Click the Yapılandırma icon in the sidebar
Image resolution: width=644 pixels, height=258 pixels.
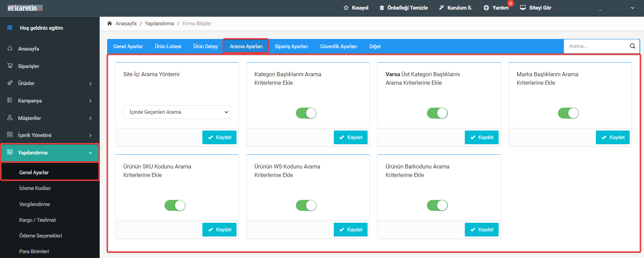coord(10,152)
